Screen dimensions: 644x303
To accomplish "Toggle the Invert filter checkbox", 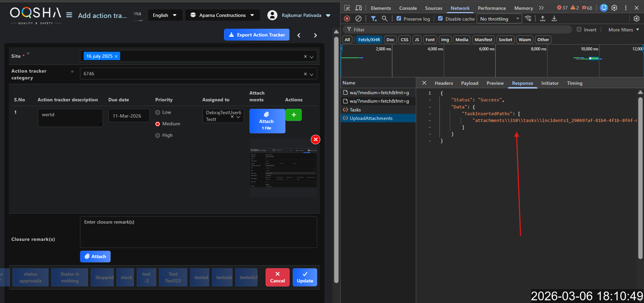I will point(579,29).
